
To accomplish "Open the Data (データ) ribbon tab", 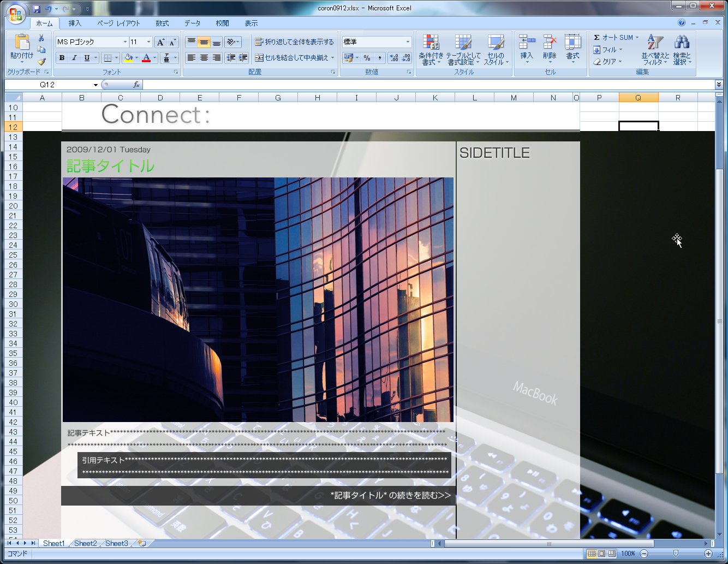I will (192, 23).
